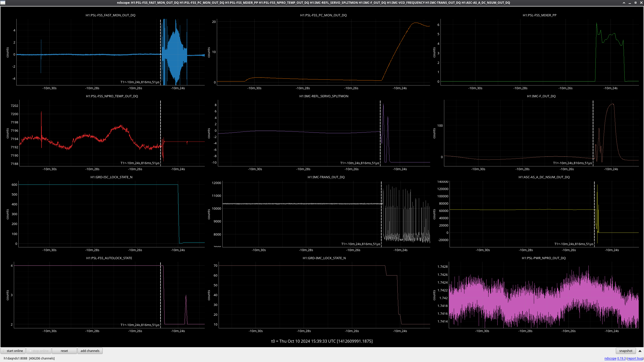Click the start online button
644x362 pixels.
(x=13, y=351)
